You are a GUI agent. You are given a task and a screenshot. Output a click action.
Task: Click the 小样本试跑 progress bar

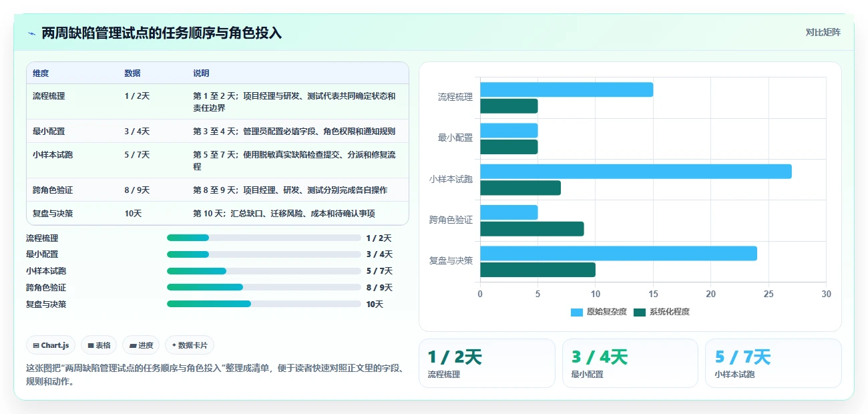(x=264, y=271)
